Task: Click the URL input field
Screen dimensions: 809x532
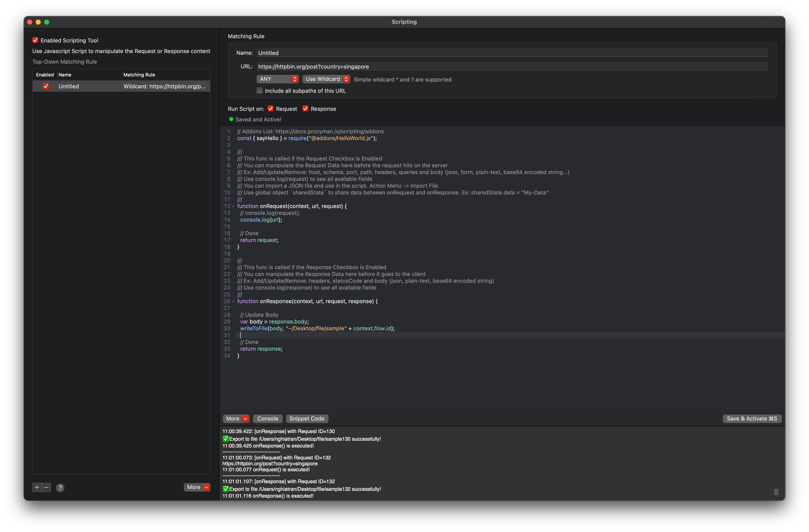Action: pos(510,66)
